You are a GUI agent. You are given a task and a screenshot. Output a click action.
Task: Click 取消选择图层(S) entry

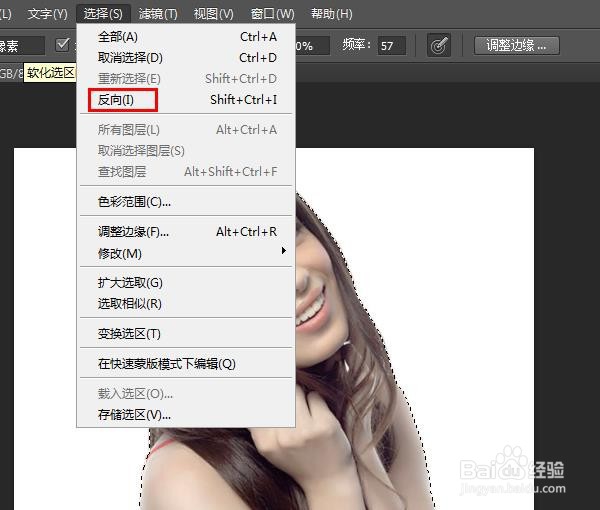point(186,151)
